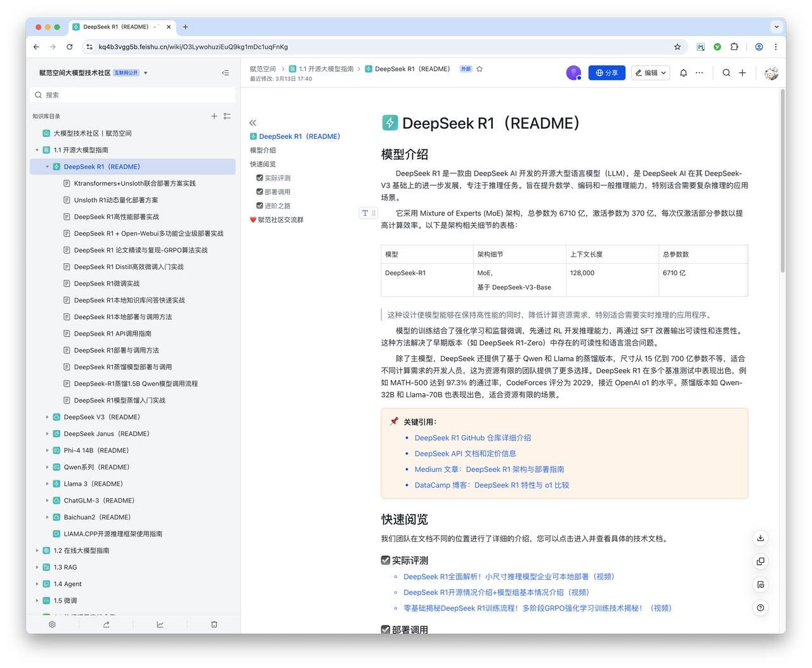Toggle the 部署调用 heading checkbox in document
The width and height of the screenshot is (812, 668).
point(385,630)
